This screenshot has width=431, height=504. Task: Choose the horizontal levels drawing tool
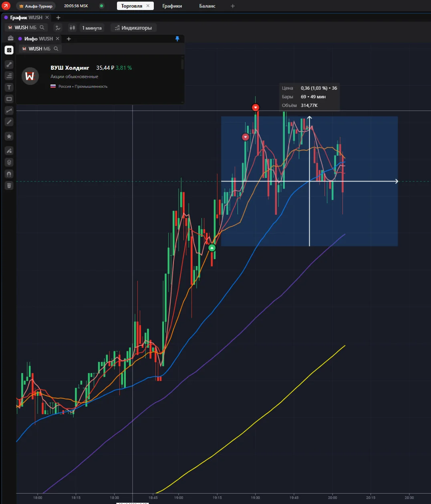9,76
